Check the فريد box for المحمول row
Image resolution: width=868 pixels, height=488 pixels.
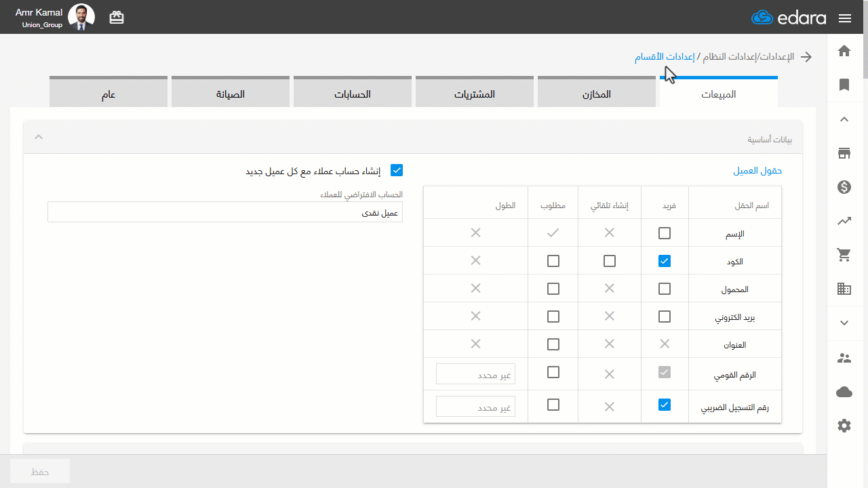pos(665,289)
